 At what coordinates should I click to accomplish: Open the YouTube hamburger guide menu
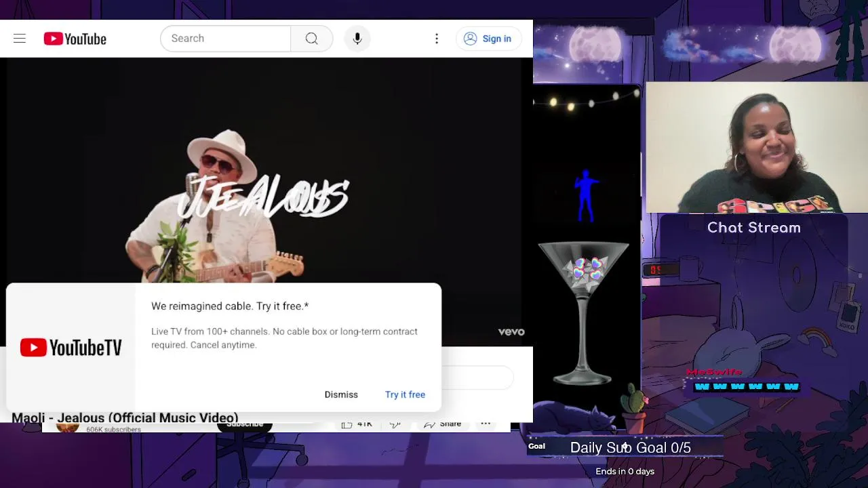coord(20,39)
